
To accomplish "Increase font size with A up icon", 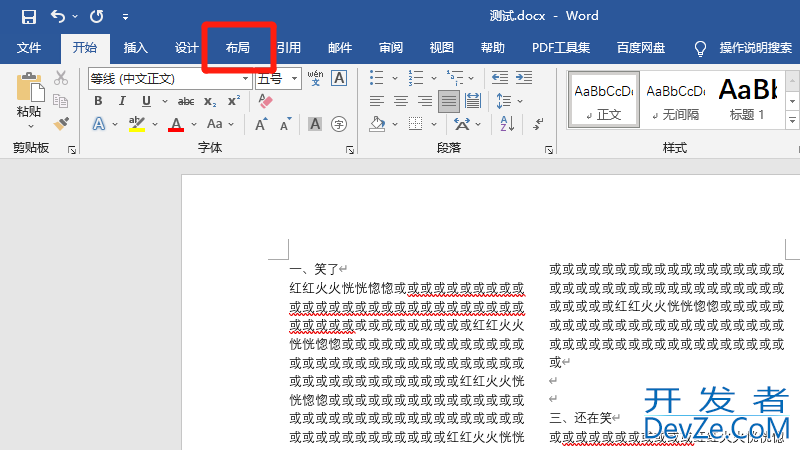I will 261,124.
